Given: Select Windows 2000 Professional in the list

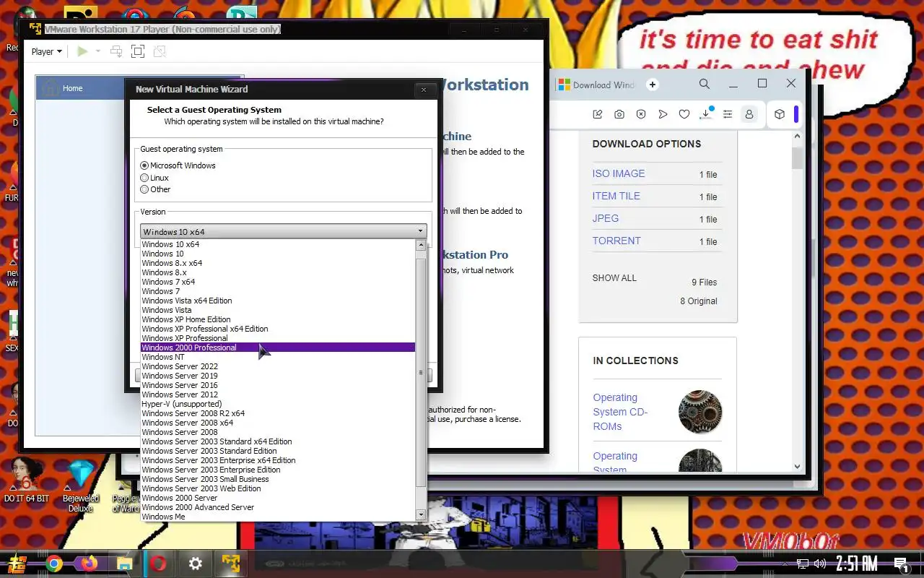Looking at the screenshot, I should pos(278,348).
